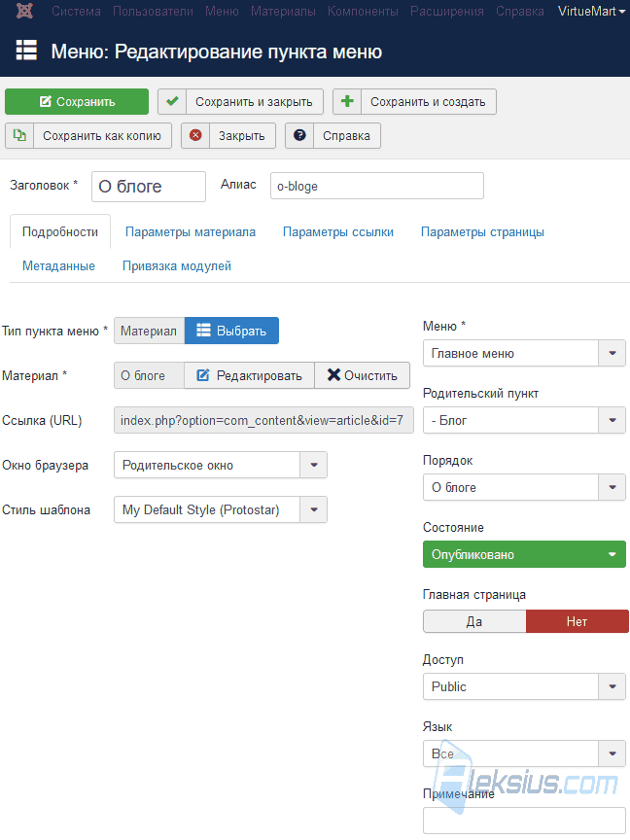The width and height of the screenshot is (630, 840).
Task: Click the copy icon on Сохранить как копию
Action: 19,135
